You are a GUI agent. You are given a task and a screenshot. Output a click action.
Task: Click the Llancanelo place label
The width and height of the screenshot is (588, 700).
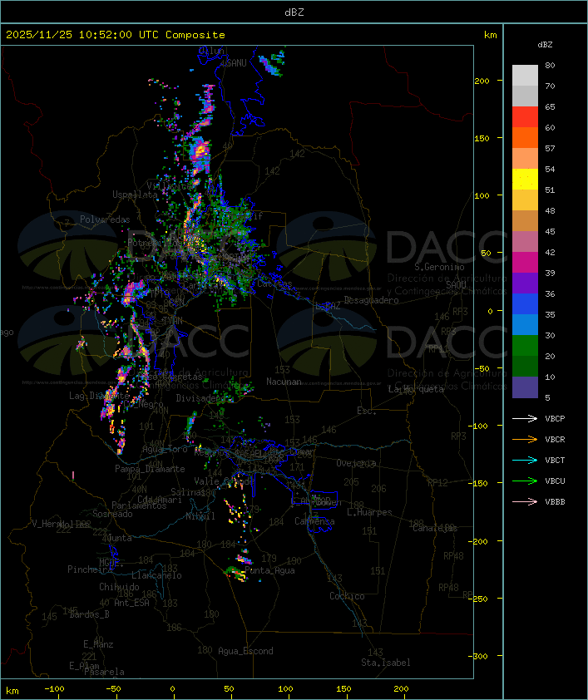pyautogui.click(x=156, y=575)
